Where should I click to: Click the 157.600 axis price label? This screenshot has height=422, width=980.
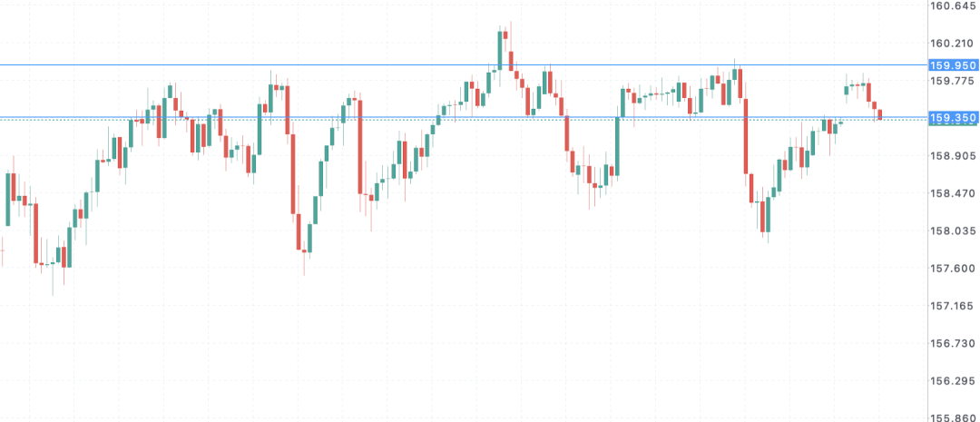pyautogui.click(x=953, y=269)
